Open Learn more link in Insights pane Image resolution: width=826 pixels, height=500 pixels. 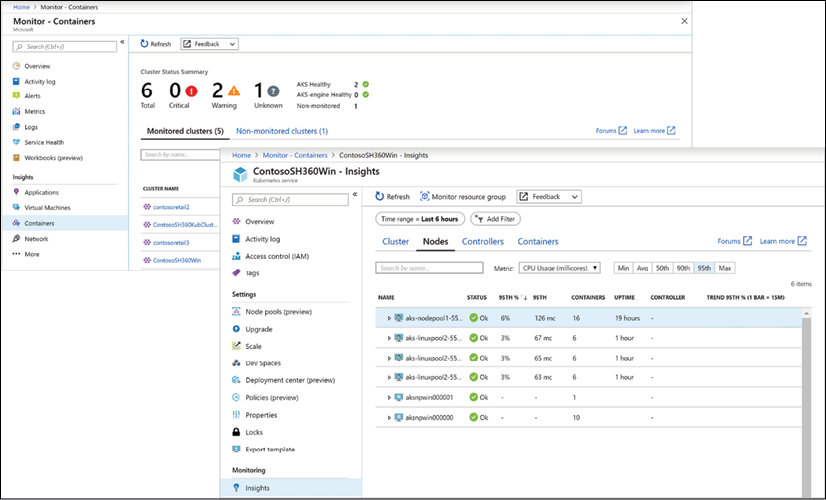point(783,241)
